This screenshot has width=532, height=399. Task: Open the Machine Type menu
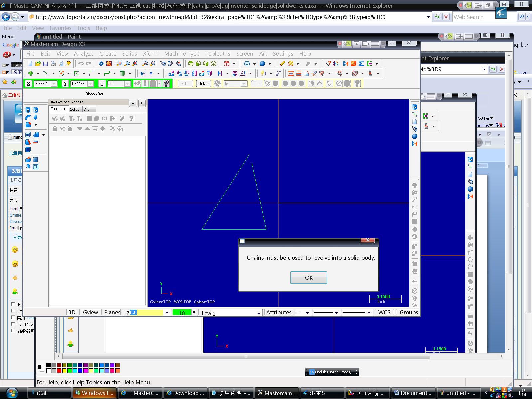coord(182,54)
